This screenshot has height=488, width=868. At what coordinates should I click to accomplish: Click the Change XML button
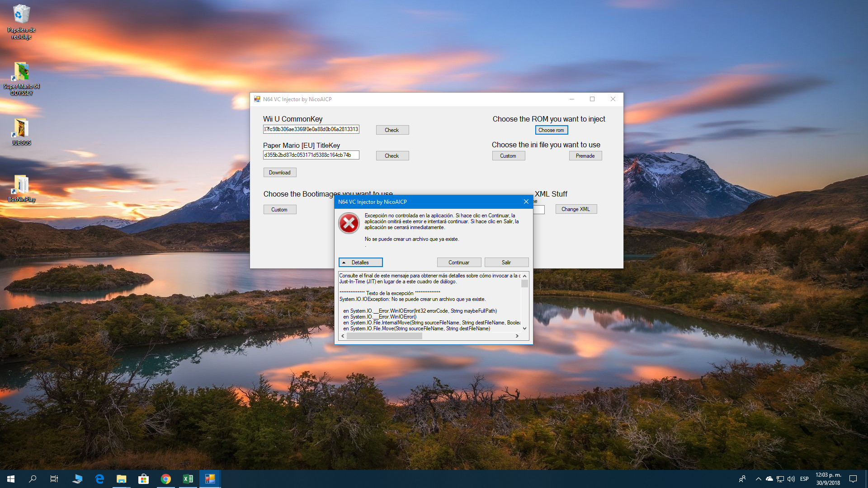(576, 209)
